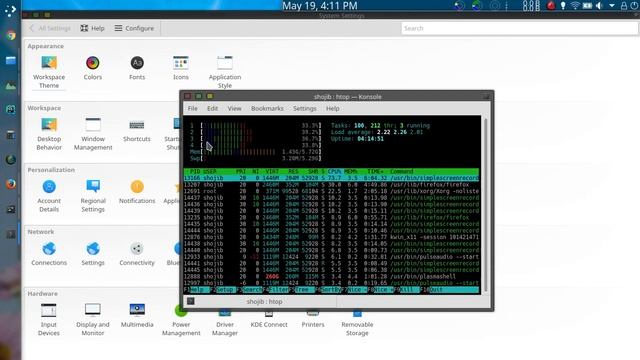Click htop F10 Quit function key
This screenshot has height=360, width=640.
[432, 290]
